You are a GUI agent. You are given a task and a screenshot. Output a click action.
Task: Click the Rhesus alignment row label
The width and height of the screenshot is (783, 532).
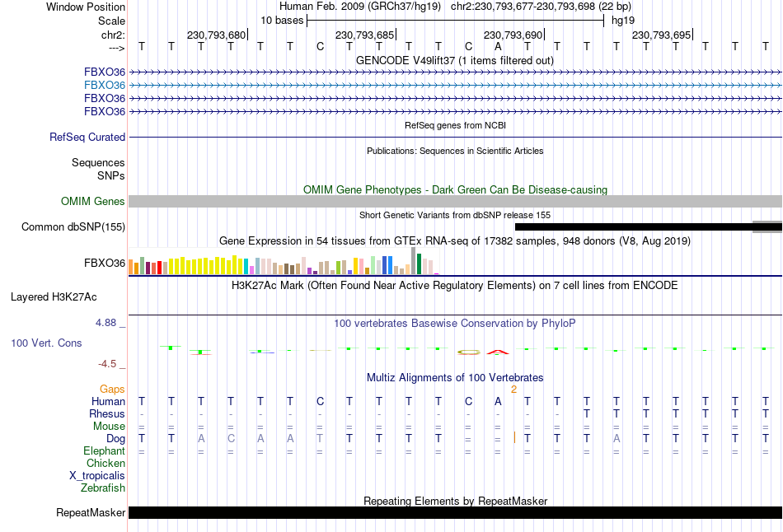click(107, 414)
